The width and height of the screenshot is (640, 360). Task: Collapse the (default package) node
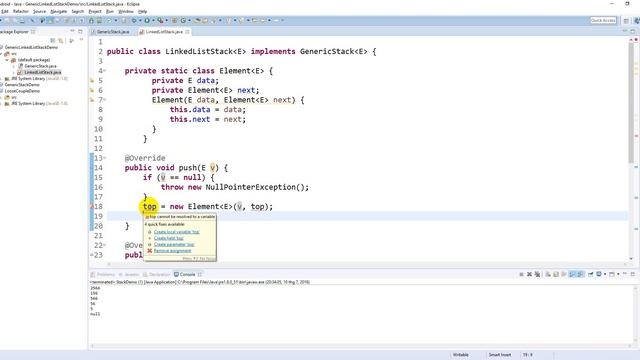pyautogui.click(x=7, y=60)
